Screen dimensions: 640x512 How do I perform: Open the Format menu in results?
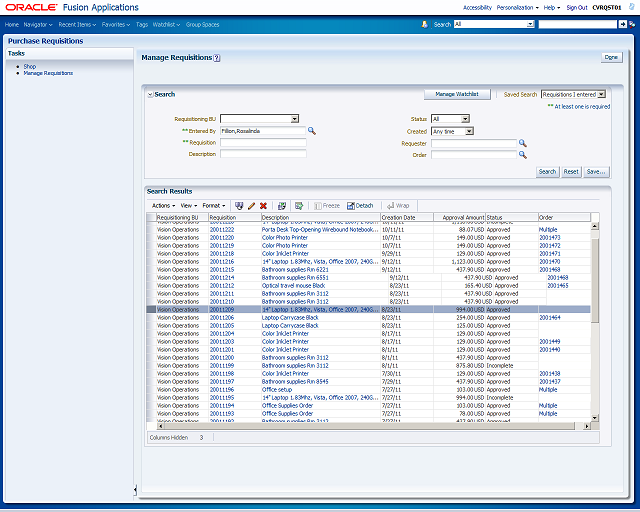pos(214,206)
